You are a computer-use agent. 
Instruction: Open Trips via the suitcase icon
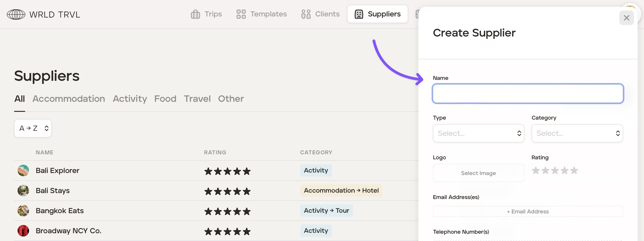(x=195, y=14)
